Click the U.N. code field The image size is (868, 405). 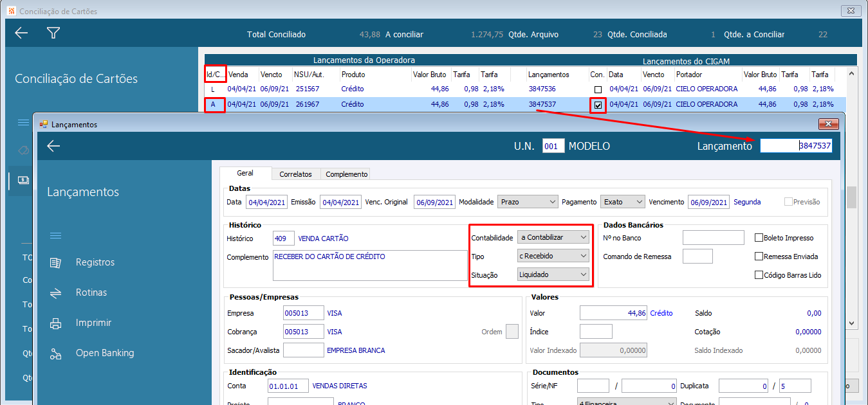pos(553,146)
